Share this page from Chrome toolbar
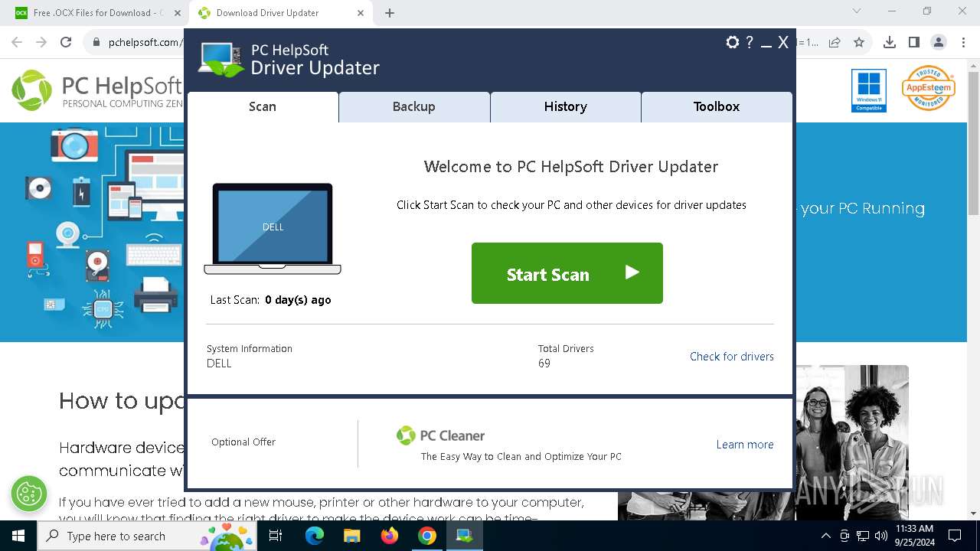This screenshot has width=980, height=551. 835,43
